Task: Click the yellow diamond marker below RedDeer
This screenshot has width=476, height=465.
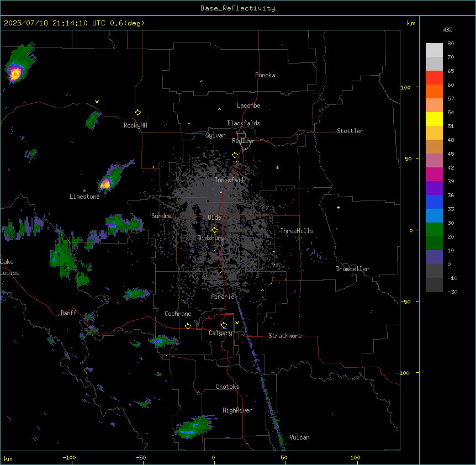Action: point(235,155)
